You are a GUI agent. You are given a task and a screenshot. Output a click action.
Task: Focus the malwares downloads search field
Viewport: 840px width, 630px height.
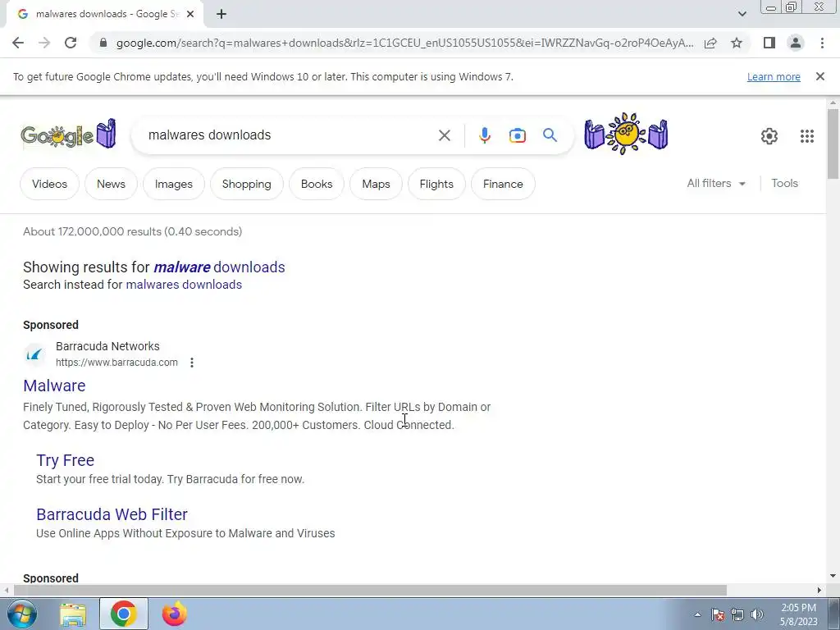click(x=290, y=135)
